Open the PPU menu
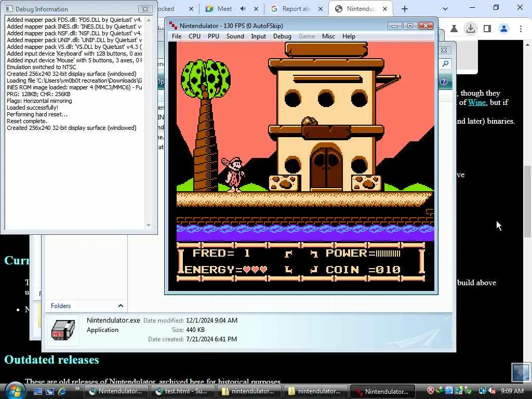Viewport: 532px width, 399px height. [214, 36]
